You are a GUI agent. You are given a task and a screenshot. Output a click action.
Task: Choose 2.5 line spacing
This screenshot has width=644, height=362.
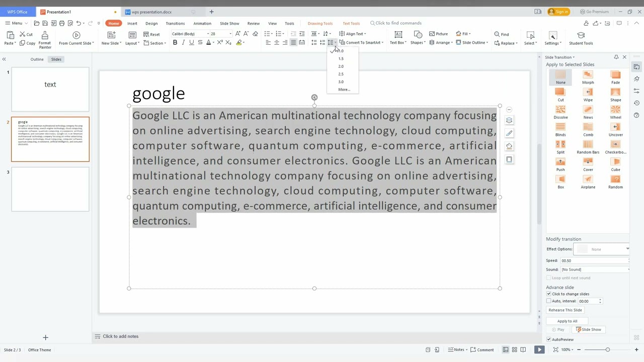pos(341,74)
